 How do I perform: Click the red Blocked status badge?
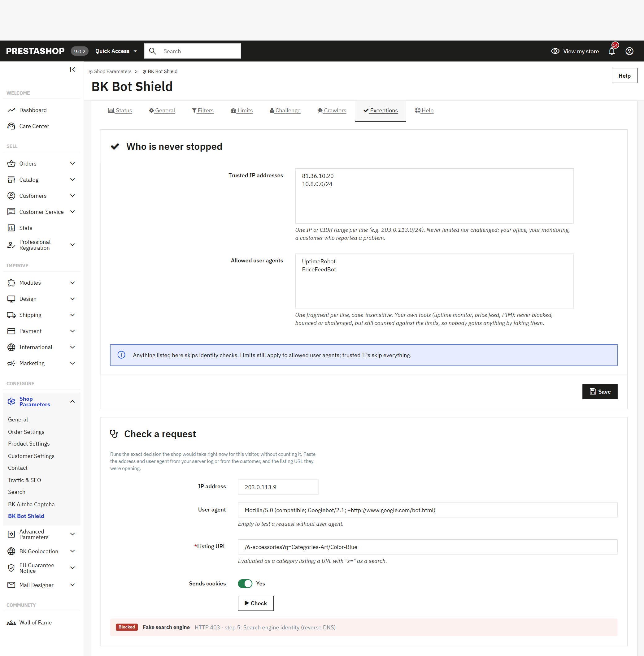(127, 627)
